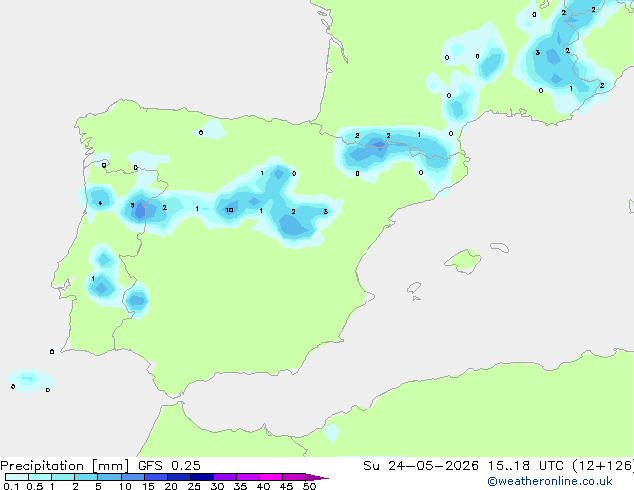Click the '25' legend scale label
This screenshot has width=634, height=490.
point(194,486)
